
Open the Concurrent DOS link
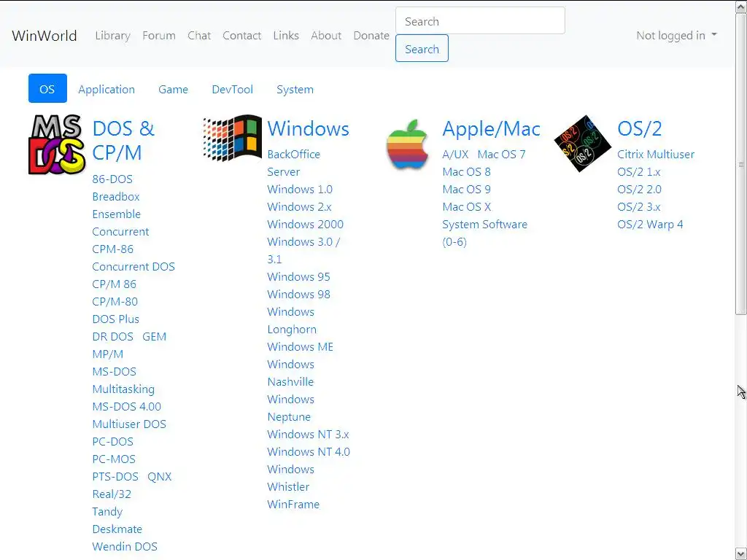click(x=133, y=267)
